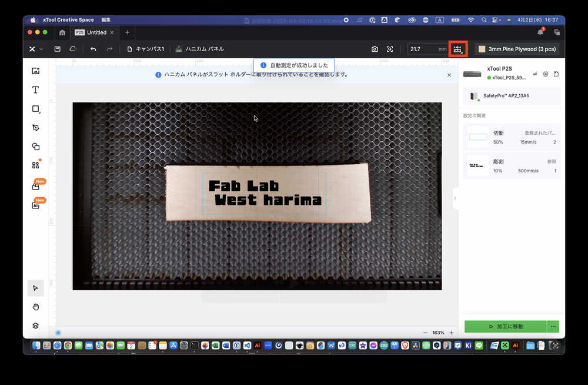Open the notifications bell
The image size is (588, 385).
point(540,32)
